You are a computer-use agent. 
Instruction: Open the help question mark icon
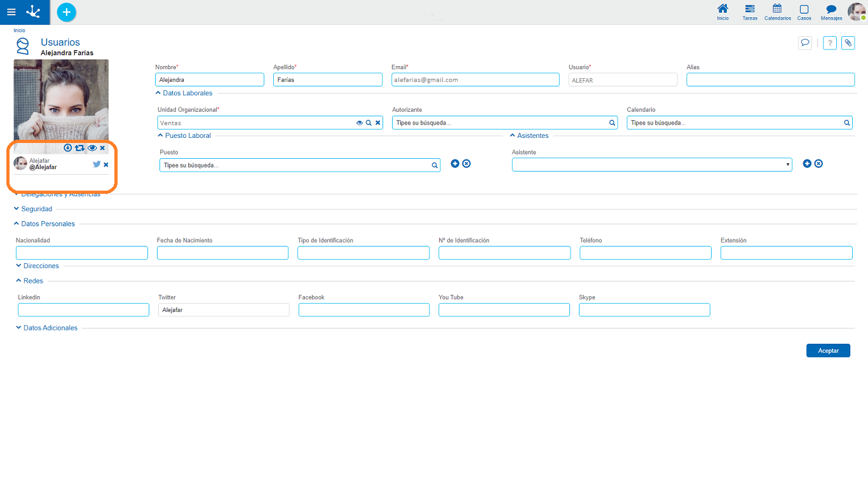[x=829, y=43]
